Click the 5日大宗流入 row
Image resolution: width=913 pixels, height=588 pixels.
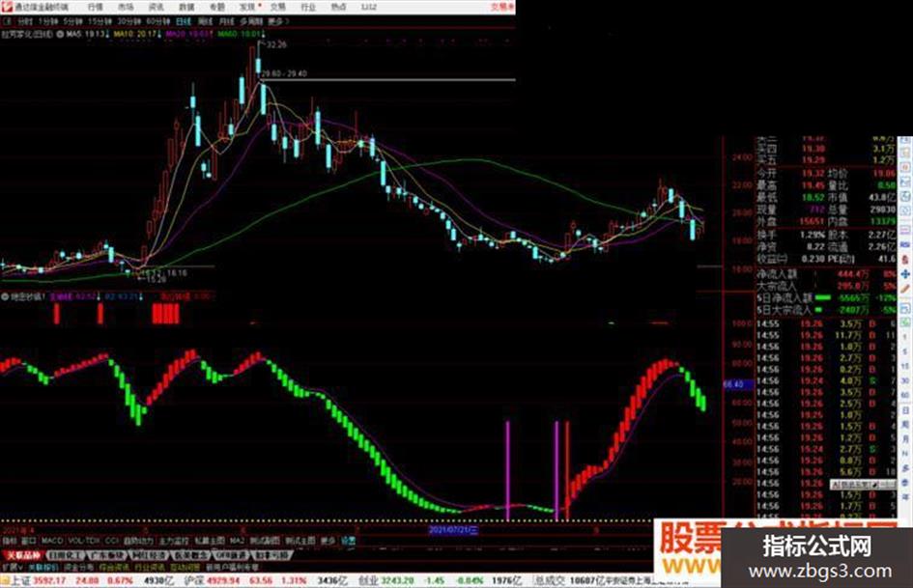pos(826,310)
